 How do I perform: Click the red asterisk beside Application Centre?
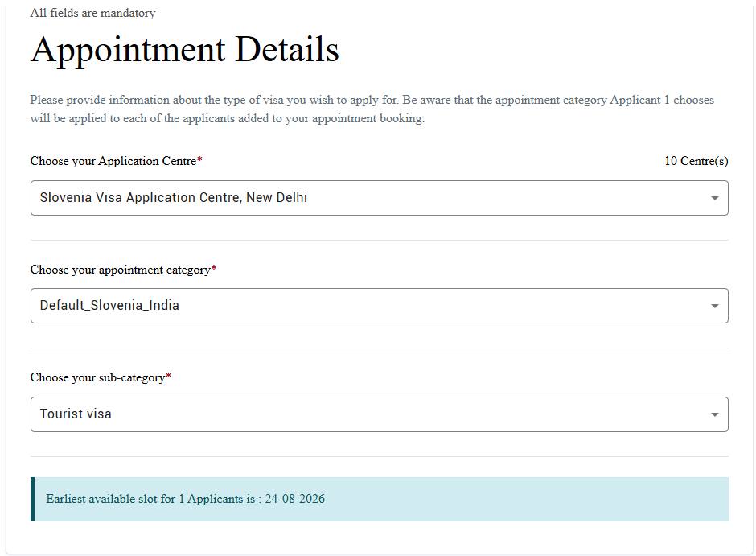[x=199, y=159]
